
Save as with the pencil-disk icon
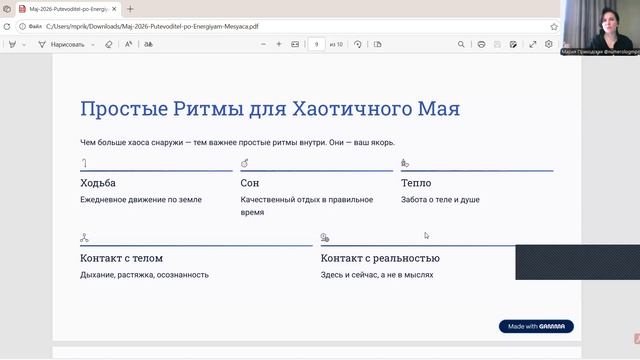point(513,44)
